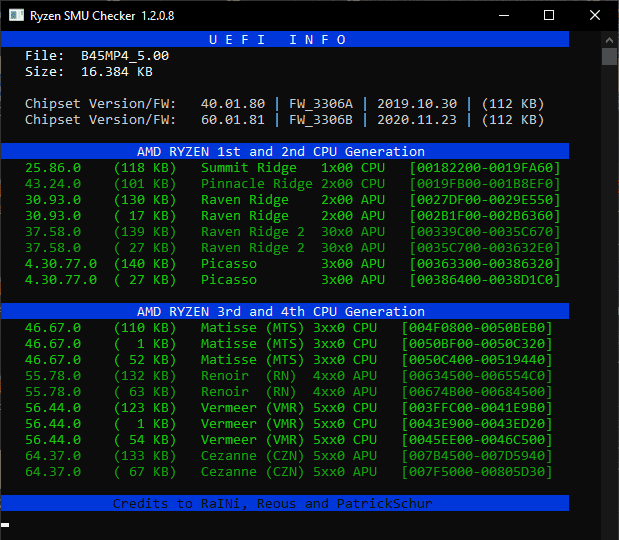Viewport: 619px width, 540px height.
Task: Click the title text Ryzen SMU Checker 1.2.0.8
Action: tap(102, 16)
